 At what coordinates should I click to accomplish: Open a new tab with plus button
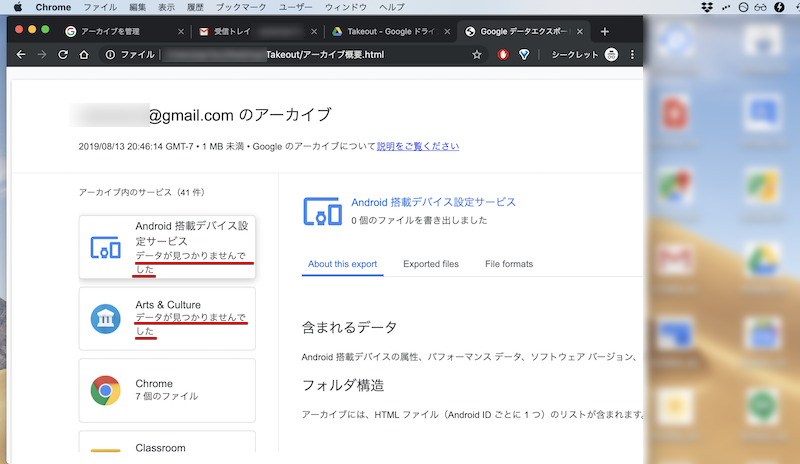(x=604, y=31)
